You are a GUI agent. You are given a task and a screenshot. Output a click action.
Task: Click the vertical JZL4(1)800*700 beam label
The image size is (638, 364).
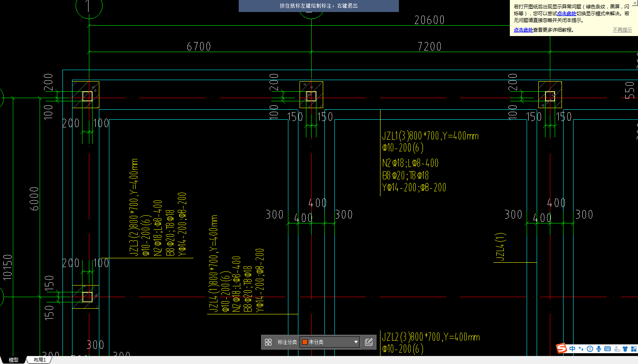coord(214,263)
